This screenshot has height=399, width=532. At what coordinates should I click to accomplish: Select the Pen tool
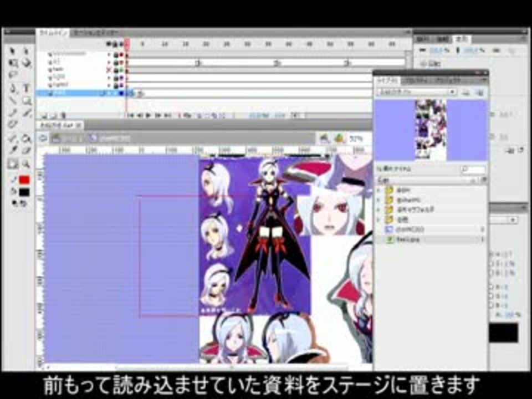13,89
